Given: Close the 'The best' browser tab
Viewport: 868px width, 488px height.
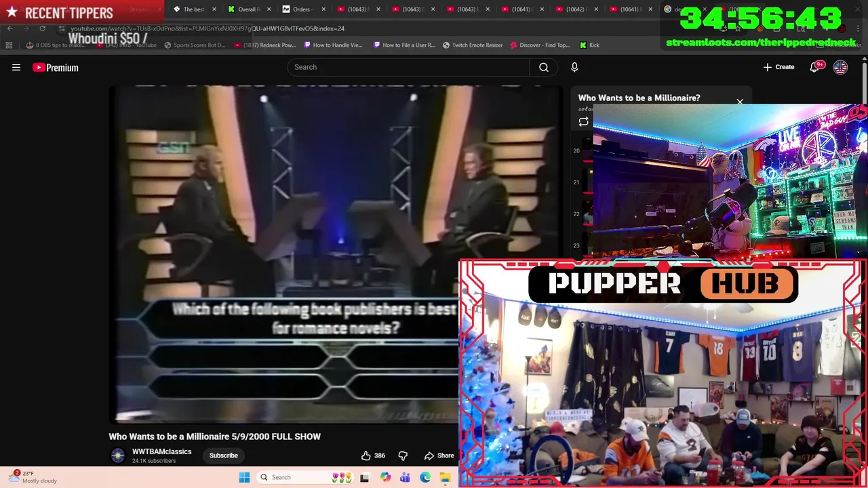Looking at the screenshot, I should [x=214, y=9].
